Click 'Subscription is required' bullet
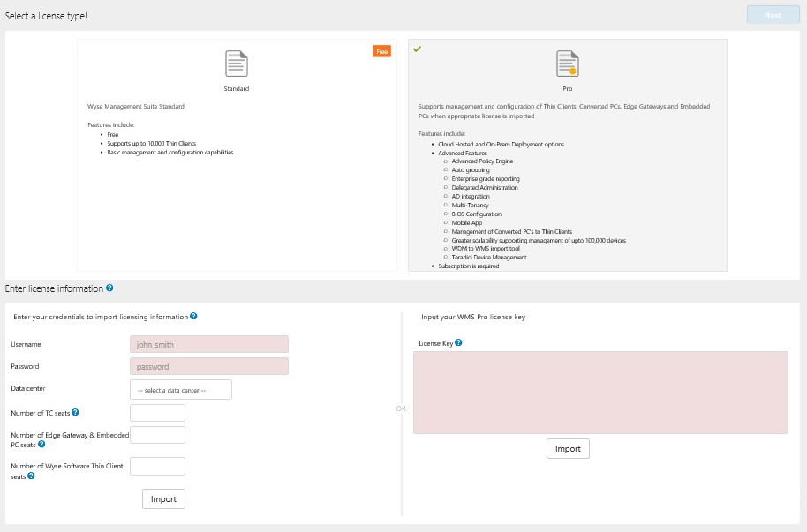This screenshot has height=532, width=807. (x=468, y=266)
